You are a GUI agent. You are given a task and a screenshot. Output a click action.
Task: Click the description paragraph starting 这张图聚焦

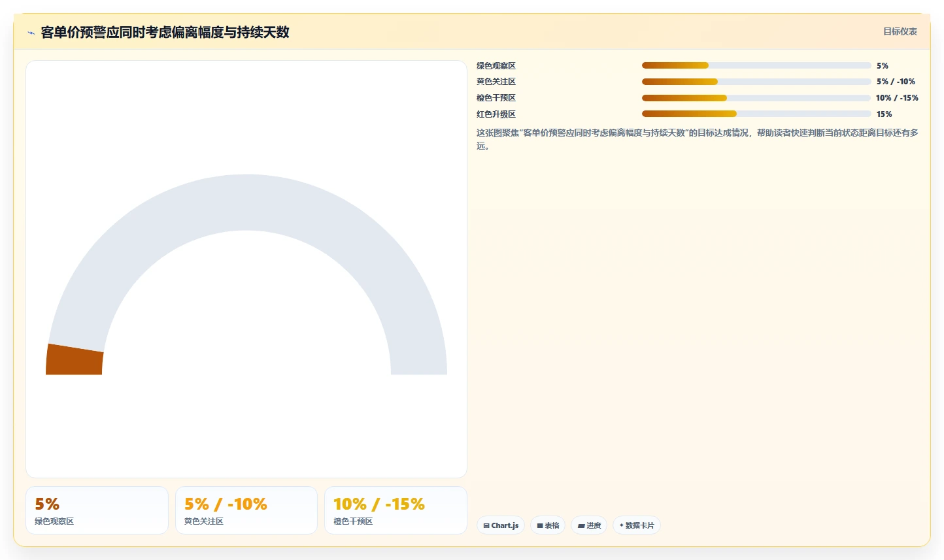click(x=698, y=139)
